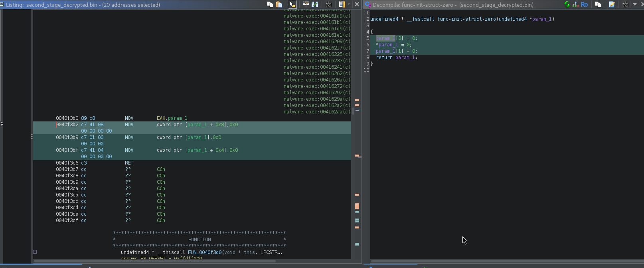Viewport: 644px width, 268px height.
Task: Click cross-reference malware-exec:00416292(c)
Action: (x=317, y=93)
